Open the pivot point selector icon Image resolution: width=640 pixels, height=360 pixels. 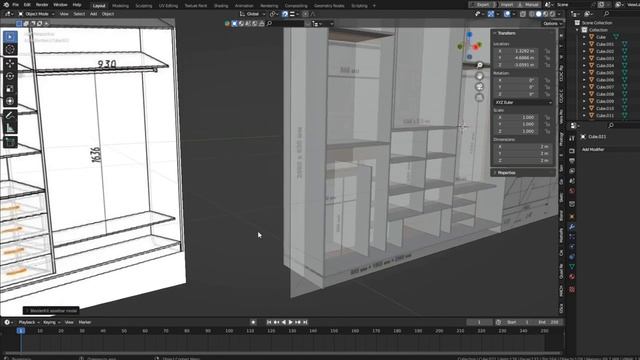pyautogui.click(x=273, y=14)
